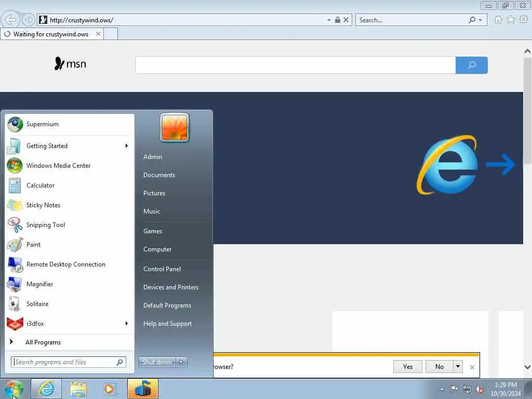Open Windows Media Player taskbar icon
Image resolution: width=532 pixels, height=399 pixels.
point(110,389)
